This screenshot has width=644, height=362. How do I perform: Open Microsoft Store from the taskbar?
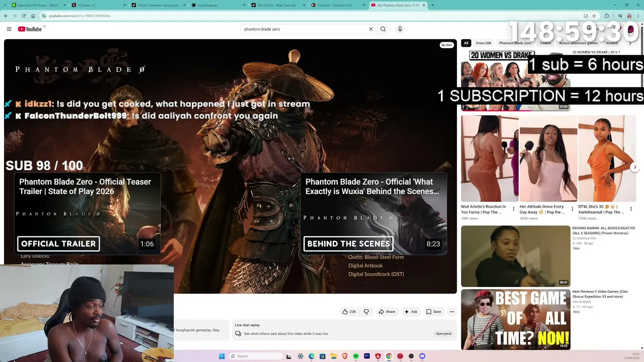click(323, 356)
